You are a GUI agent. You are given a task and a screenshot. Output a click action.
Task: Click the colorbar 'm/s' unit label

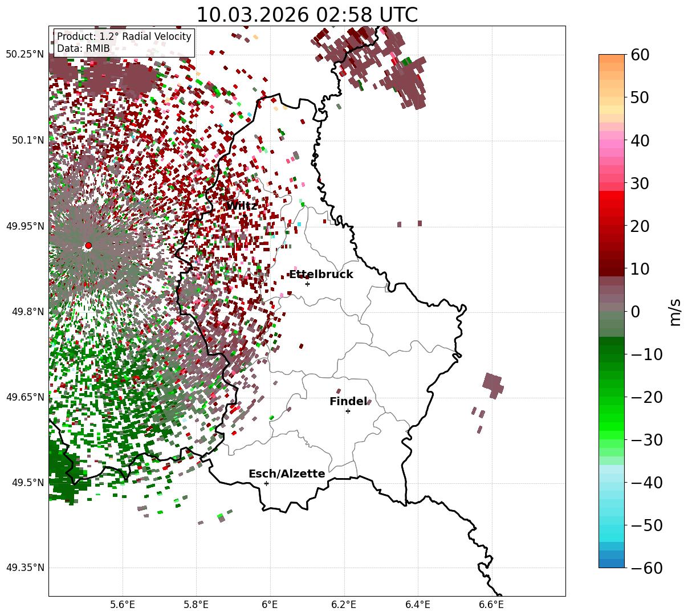coord(675,312)
